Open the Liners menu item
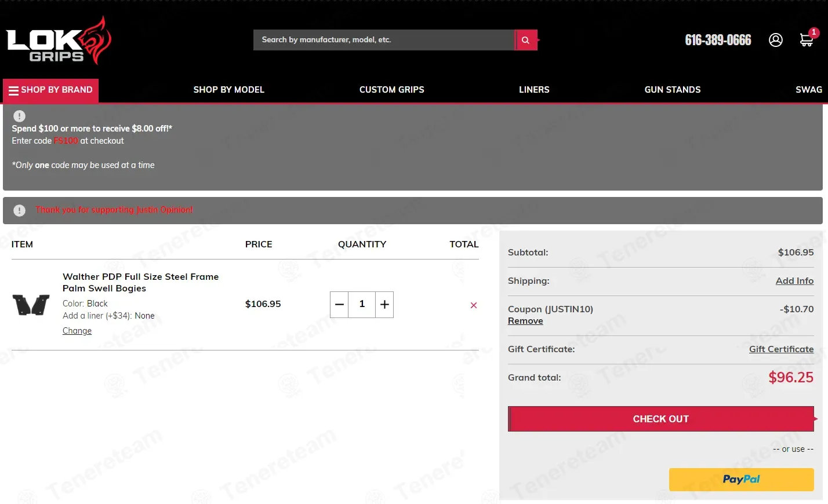 tap(534, 90)
